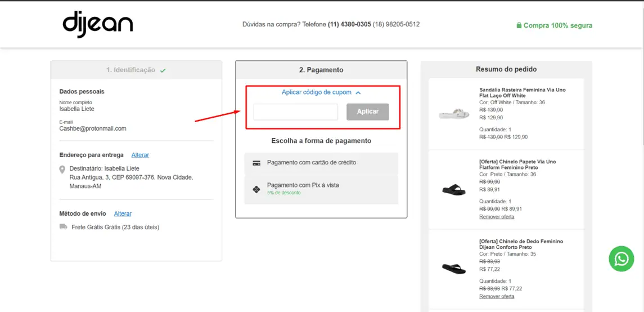Open the Chinelo Papete black sandal thumbnail
Viewport: 644px width, 312px height.
point(454,189)
